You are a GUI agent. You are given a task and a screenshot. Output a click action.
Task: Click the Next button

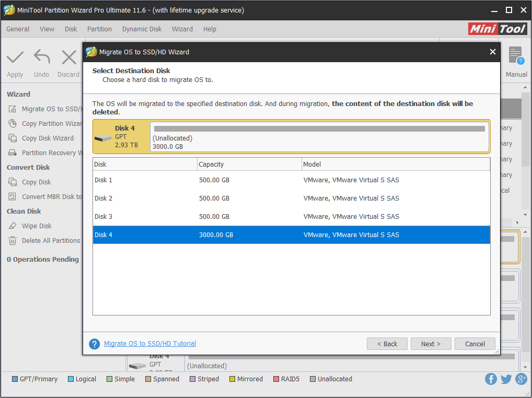[431, 344]
